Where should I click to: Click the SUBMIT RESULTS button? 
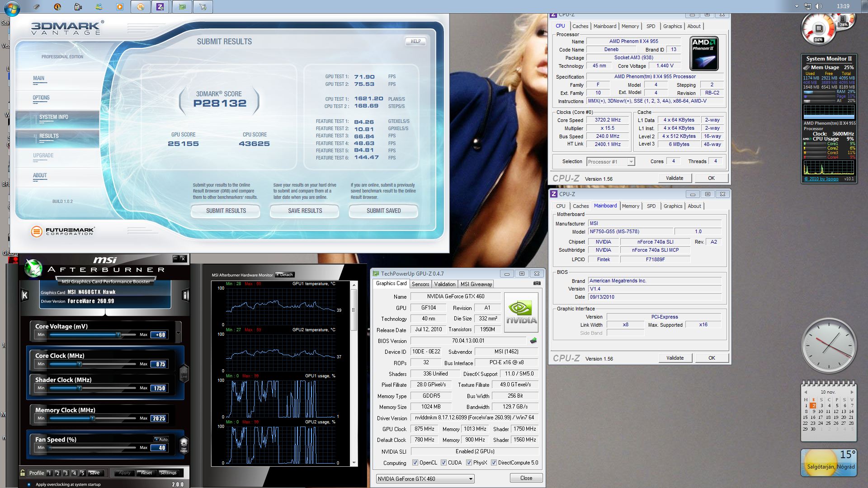(226, 211)
